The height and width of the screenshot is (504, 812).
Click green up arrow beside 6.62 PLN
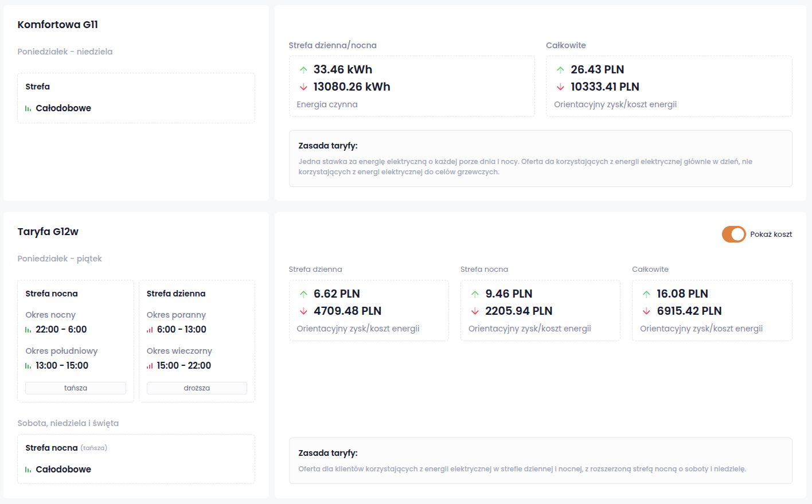tap(303, 294)
